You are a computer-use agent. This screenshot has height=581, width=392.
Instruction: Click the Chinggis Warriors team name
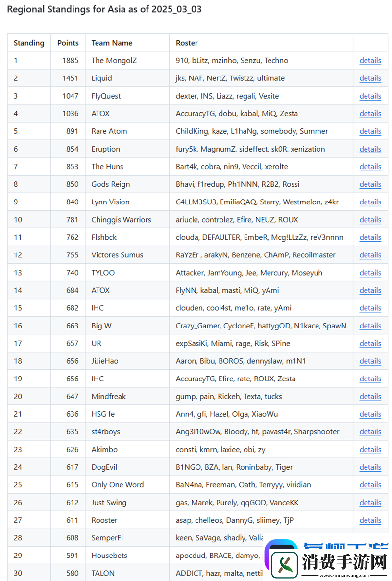tap(122, 220)
